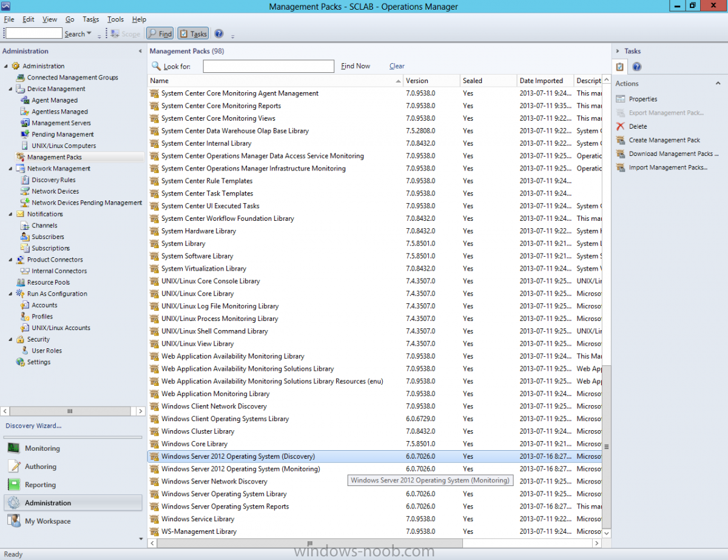This screenshot has width=728, height=560.
Task: Open the View menu
Action: [50, 19]
